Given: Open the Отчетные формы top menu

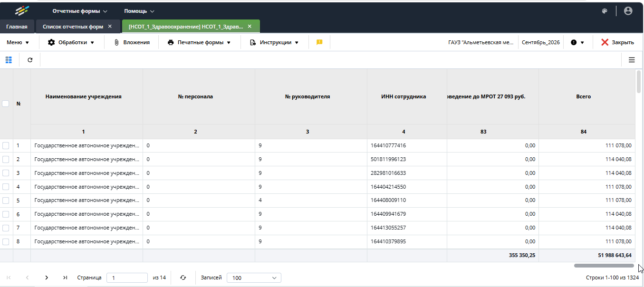Looking at the screenshot, I should pos(80,11).
